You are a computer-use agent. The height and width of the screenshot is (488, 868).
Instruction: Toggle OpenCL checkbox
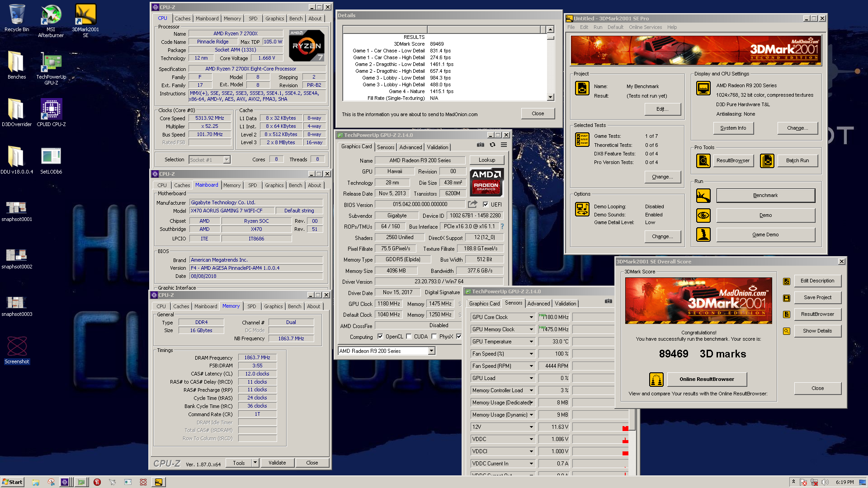pyautogui.click(x=380, y=337)
